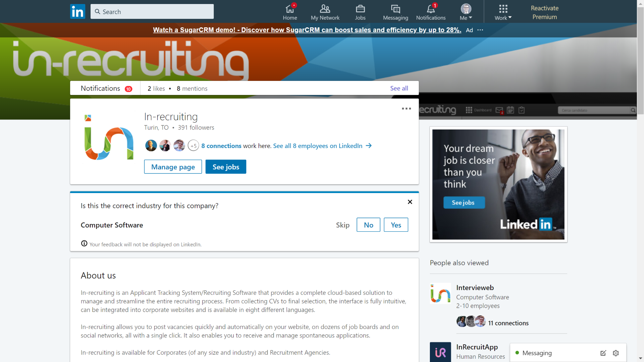Dismiss the industry question card
The width and height of the screenshot is (644, 362).
coord(410,202)
